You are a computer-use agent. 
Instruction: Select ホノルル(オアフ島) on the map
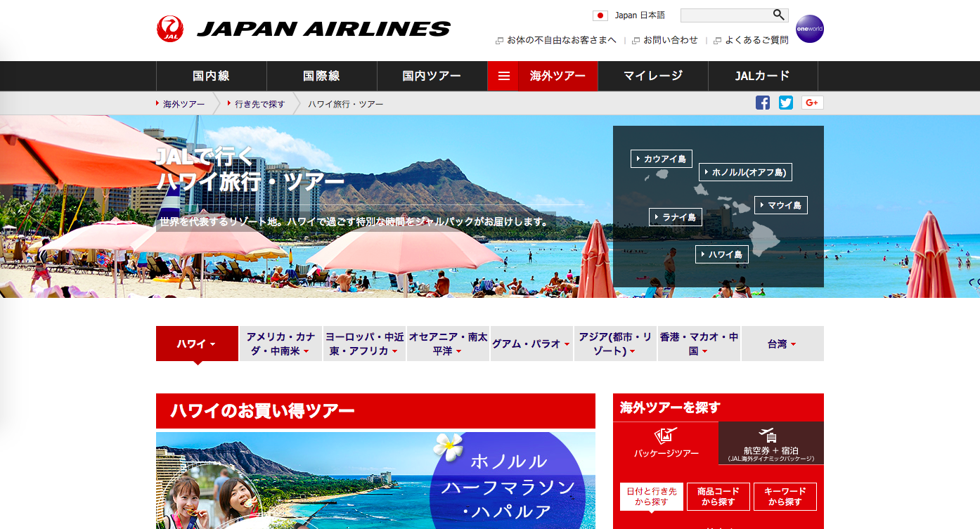click(746, 172)
